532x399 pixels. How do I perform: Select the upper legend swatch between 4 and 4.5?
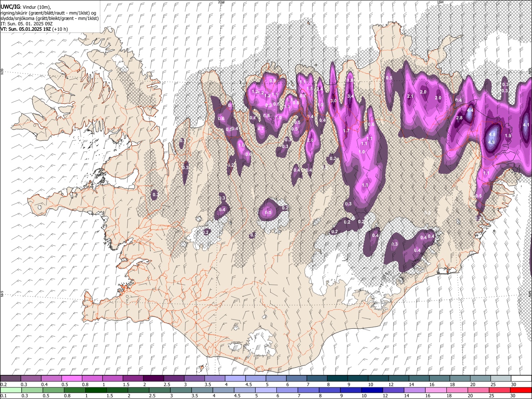[x=234, y=379]
